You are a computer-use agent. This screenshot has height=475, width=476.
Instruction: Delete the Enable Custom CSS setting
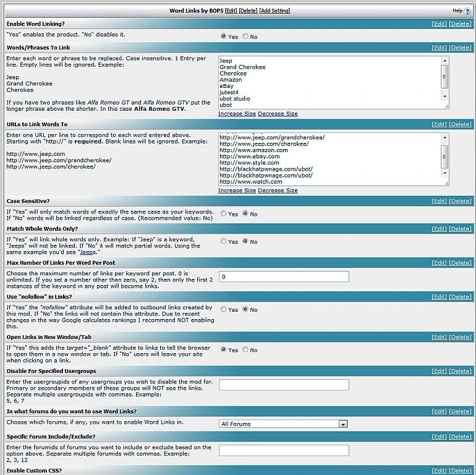coord(460,471)
